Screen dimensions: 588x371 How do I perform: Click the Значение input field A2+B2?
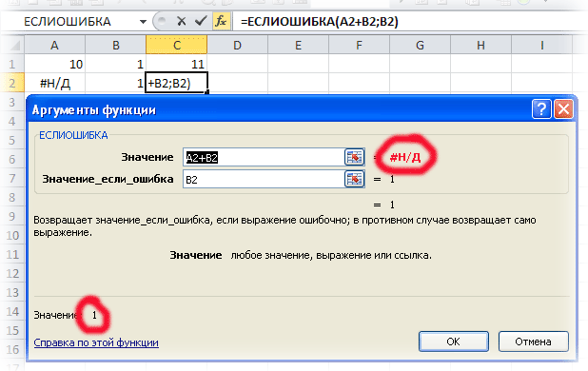[x=264, y=157]
